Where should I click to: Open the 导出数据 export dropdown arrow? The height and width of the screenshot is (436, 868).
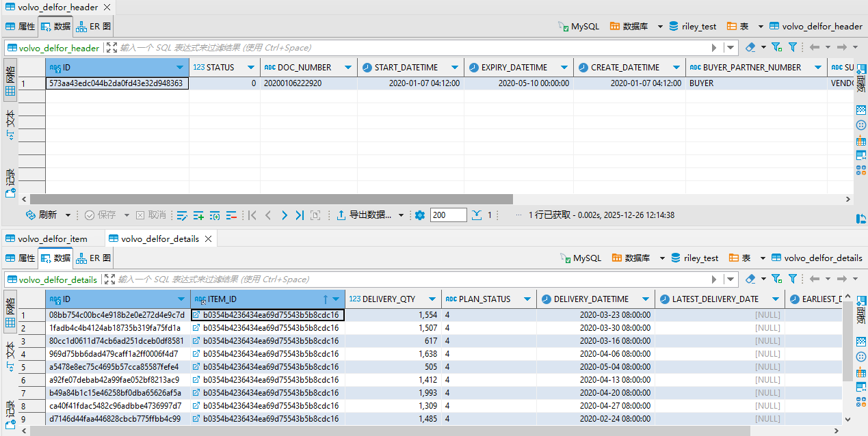tap(401, 215)
